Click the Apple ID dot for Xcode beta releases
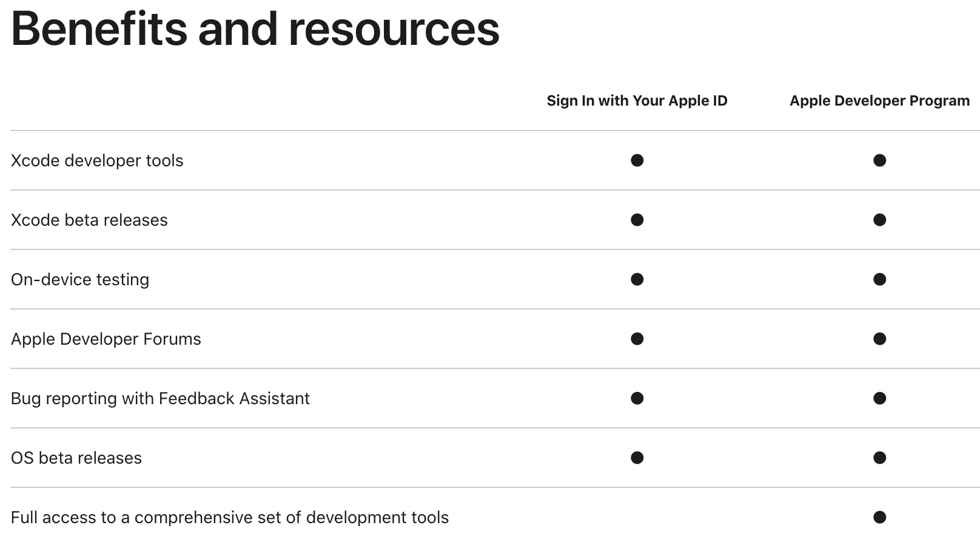Screen dimensions: 980x545 [x=637, y=220]
